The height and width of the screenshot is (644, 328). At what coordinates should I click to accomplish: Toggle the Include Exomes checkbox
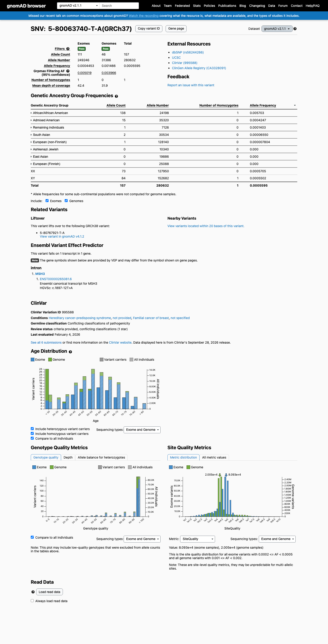click(47, 200)
